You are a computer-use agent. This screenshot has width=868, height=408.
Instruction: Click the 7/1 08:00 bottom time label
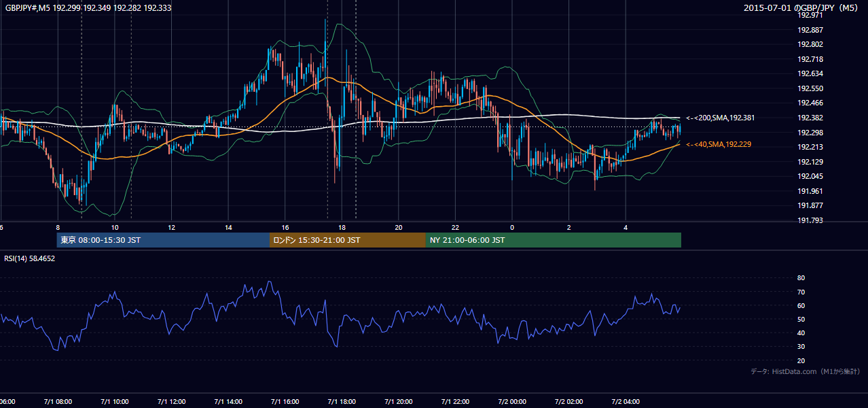[x=57, y=402]
